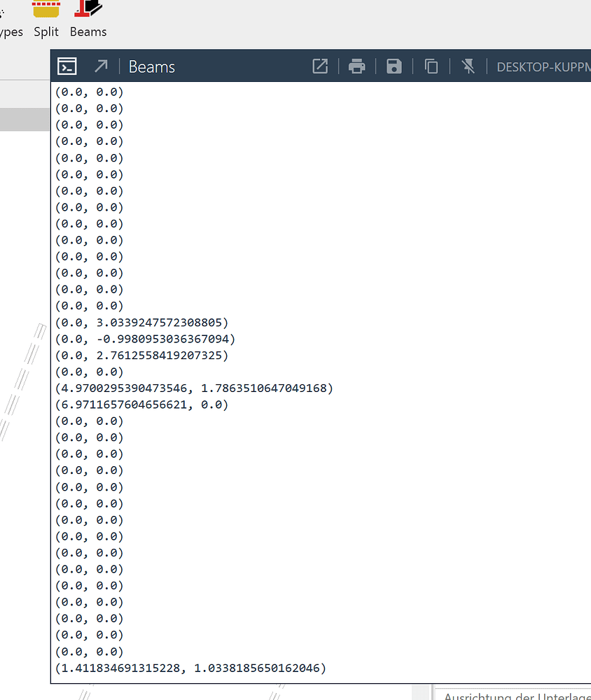
Task: Select the final line starting with 1.411834691315228
Action: (190, 668)
